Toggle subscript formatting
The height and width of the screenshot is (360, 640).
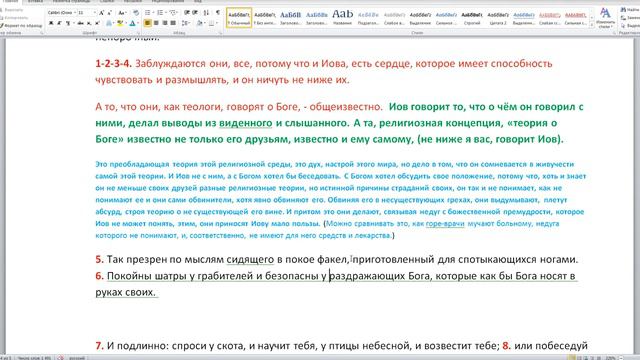point(89,23)
